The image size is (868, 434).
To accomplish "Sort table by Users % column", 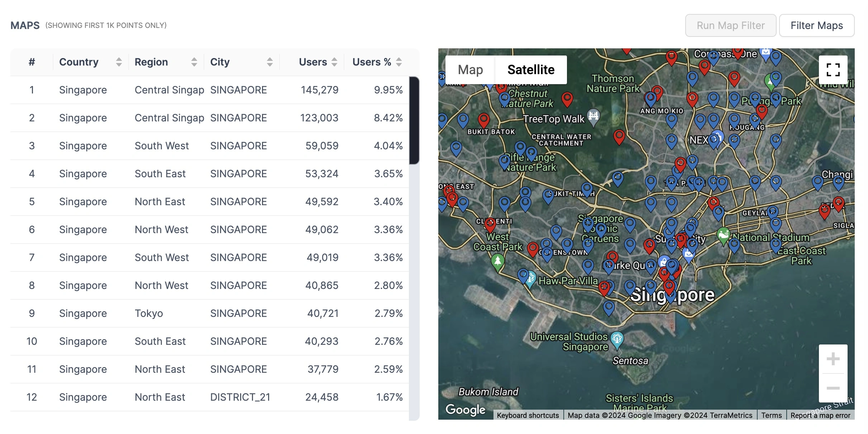I will [399, 62].
